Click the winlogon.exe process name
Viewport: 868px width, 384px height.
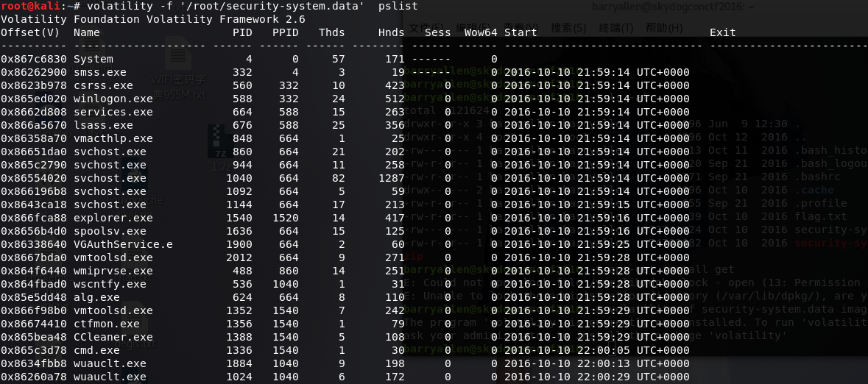[113, 99]
